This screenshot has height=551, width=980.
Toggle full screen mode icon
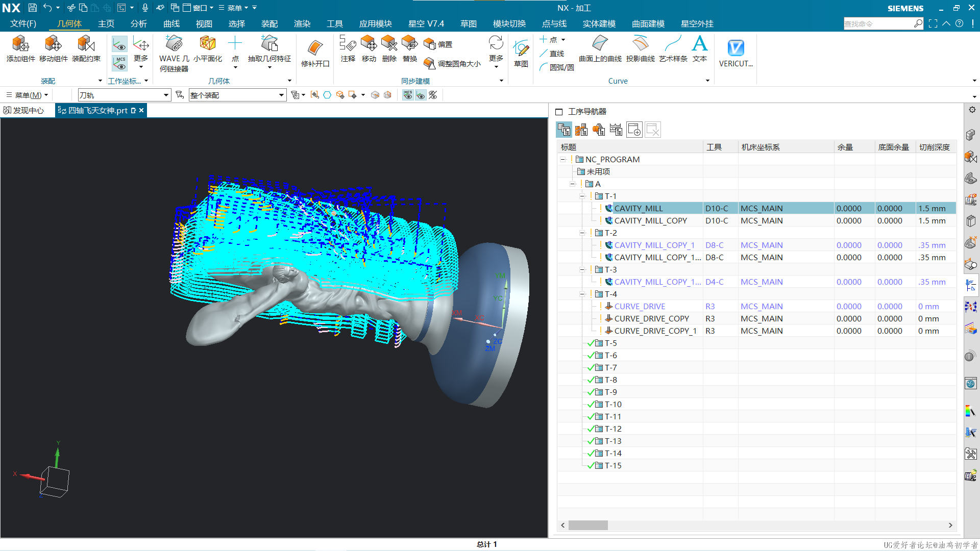click(933, 23)
